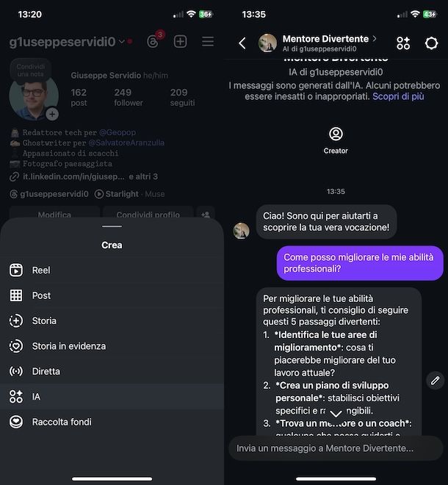Expand g1useppeservidi0 account switcher dropdown

122,41
